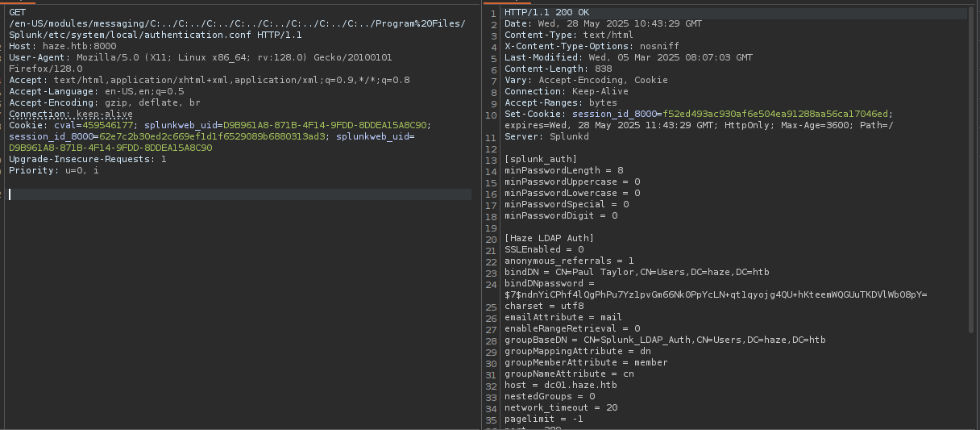Viewport: 980px width, 430px height.
Task: Click network_timeout = 20 line
Action: tap(561, 408)
